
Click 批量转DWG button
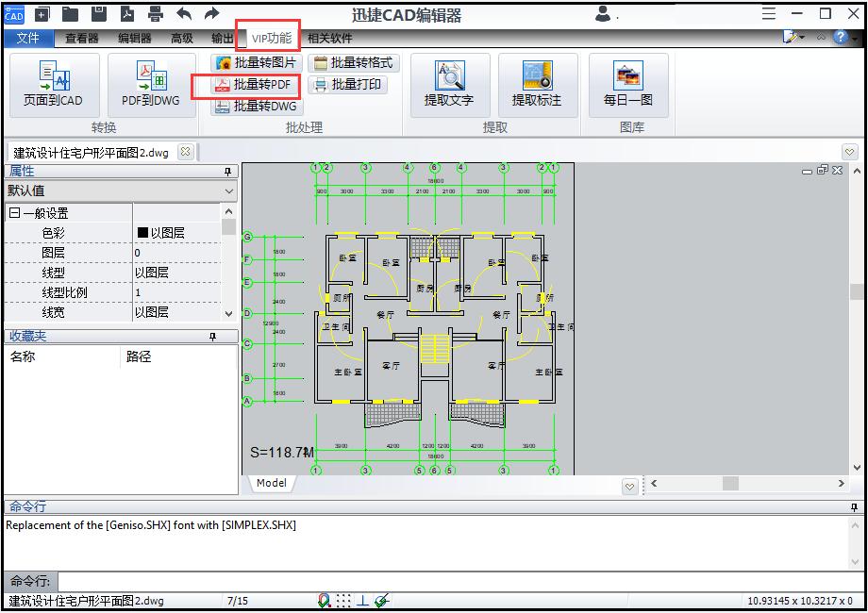pos(255,107)
